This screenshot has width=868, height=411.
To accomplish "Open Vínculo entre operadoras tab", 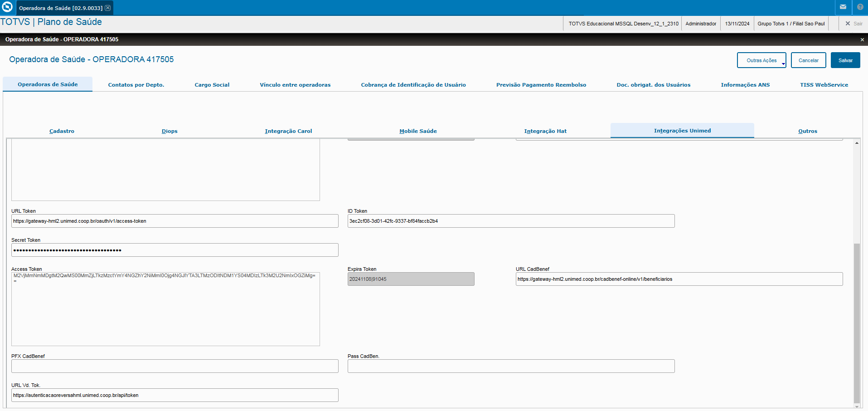I will (295, 85).
